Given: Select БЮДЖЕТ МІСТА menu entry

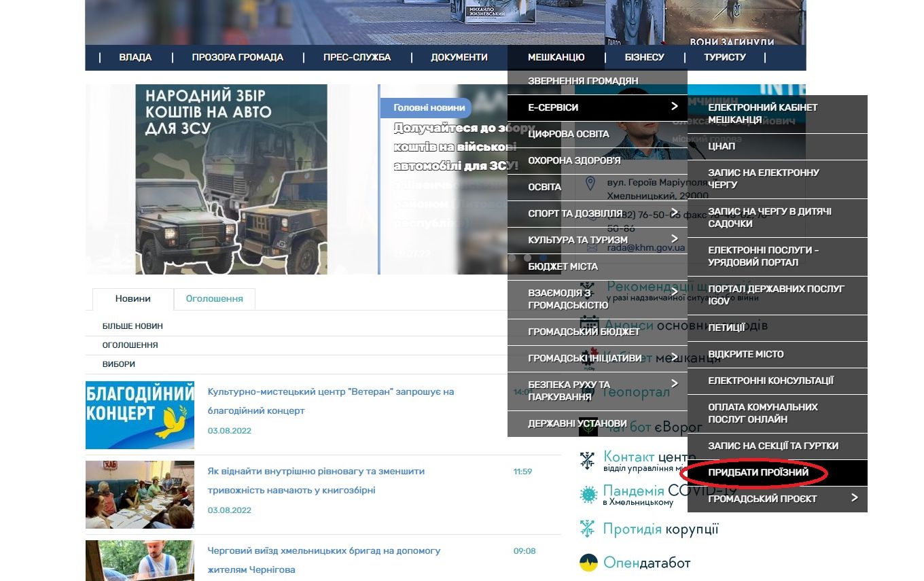Looking at the screenshot, I should (x=597, y=266).
